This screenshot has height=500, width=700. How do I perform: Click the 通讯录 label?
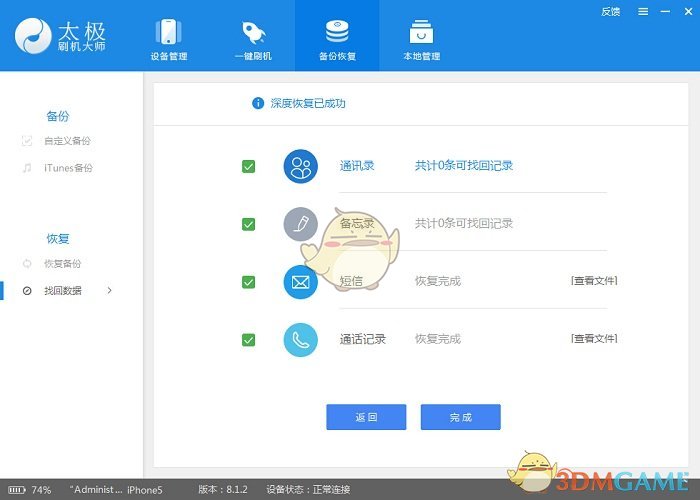357,166
